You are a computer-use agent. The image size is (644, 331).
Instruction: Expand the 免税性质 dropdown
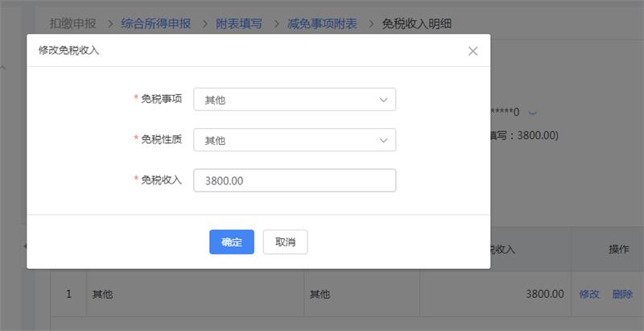295,140
